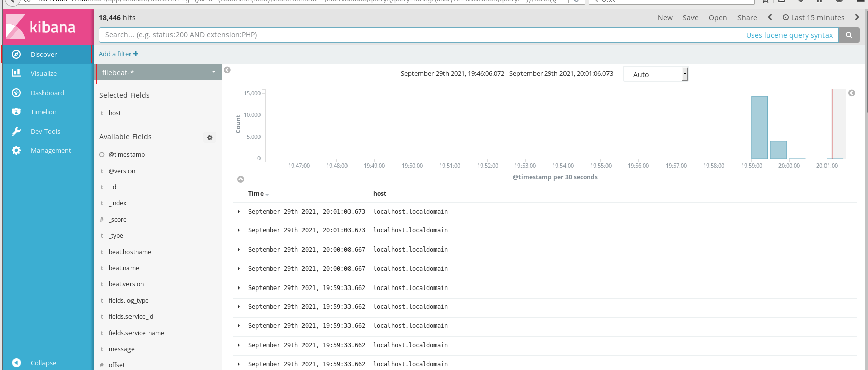Open the lucene query syntax link

[789, 35]
